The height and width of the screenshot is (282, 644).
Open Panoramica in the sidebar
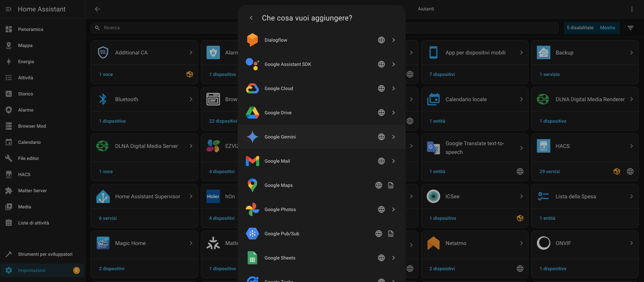click(42, 29)
